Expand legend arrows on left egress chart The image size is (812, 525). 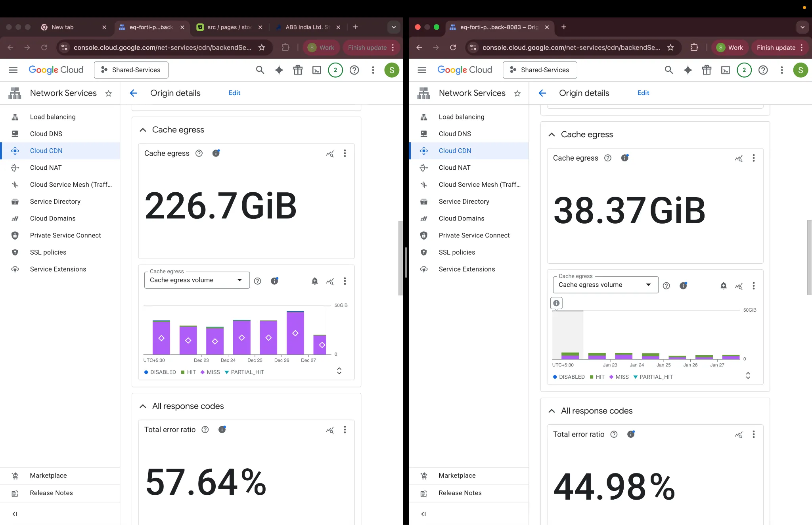coord(339,371)
